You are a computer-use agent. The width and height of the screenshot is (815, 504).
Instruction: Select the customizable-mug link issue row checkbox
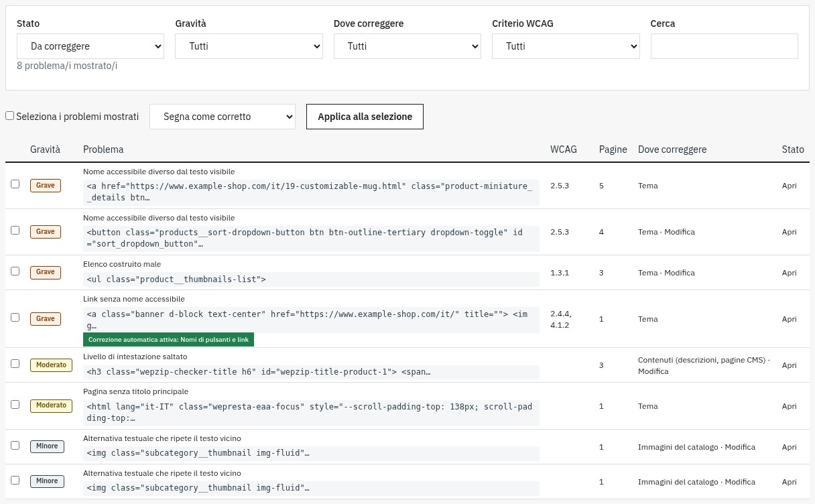15,184
